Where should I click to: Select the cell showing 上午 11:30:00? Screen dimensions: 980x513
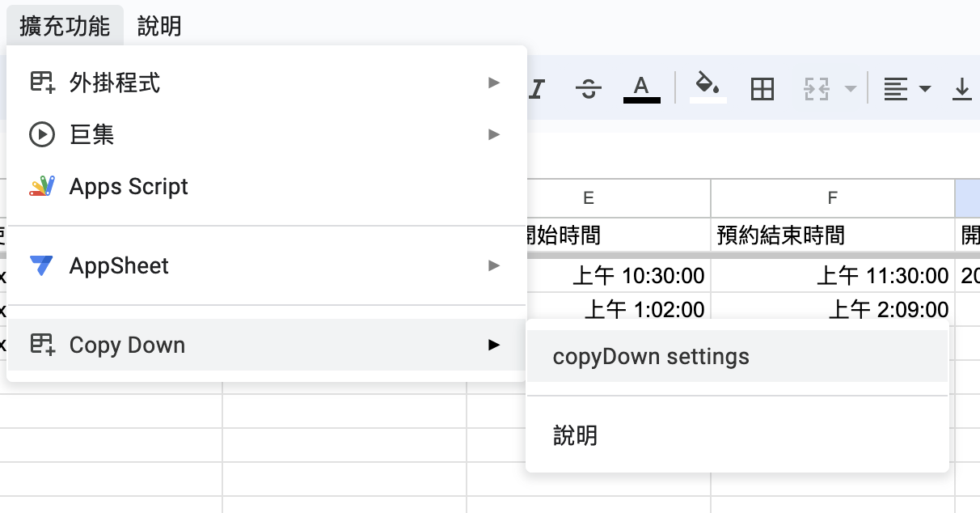pyautogui.click(x=832, y=277)
